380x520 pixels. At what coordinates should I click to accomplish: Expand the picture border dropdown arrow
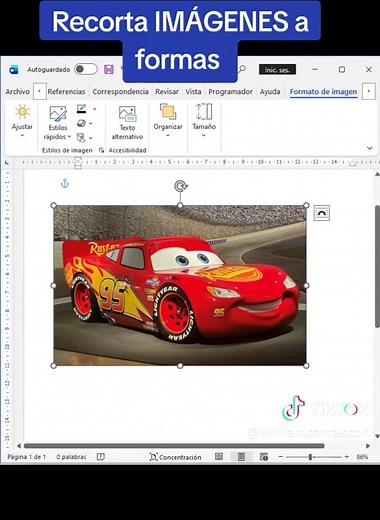94,109
